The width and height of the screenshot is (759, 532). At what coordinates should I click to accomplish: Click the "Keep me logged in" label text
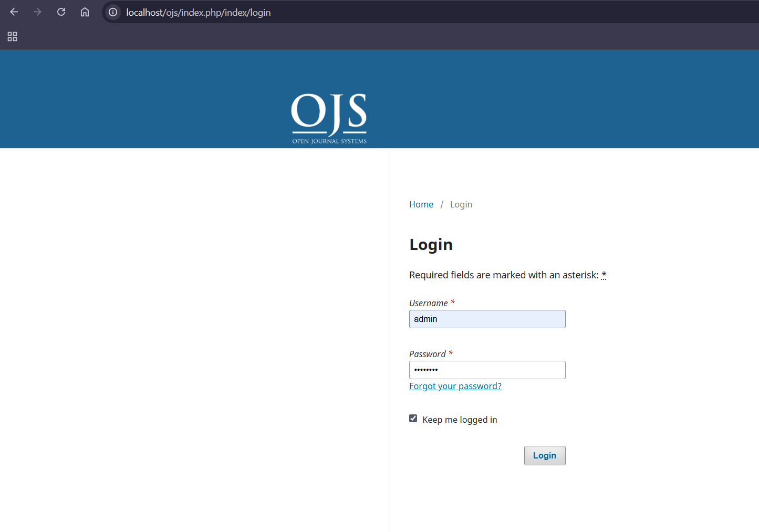459,420
